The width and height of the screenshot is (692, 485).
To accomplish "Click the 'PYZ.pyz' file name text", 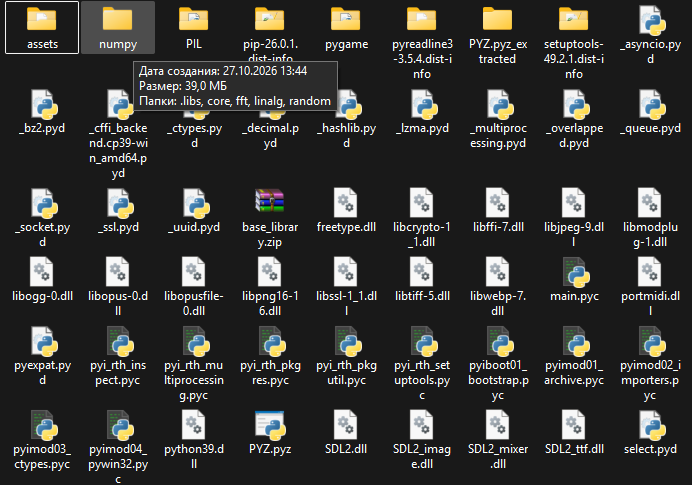I will (x=270, y=449).
